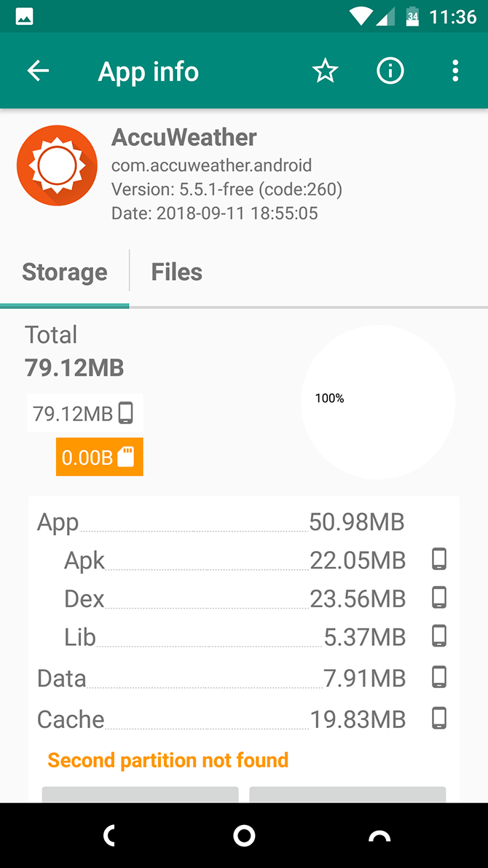The image size is (488, 868).
Task: Tap the phone icon next to Cache
Action: tap(440, 719)
